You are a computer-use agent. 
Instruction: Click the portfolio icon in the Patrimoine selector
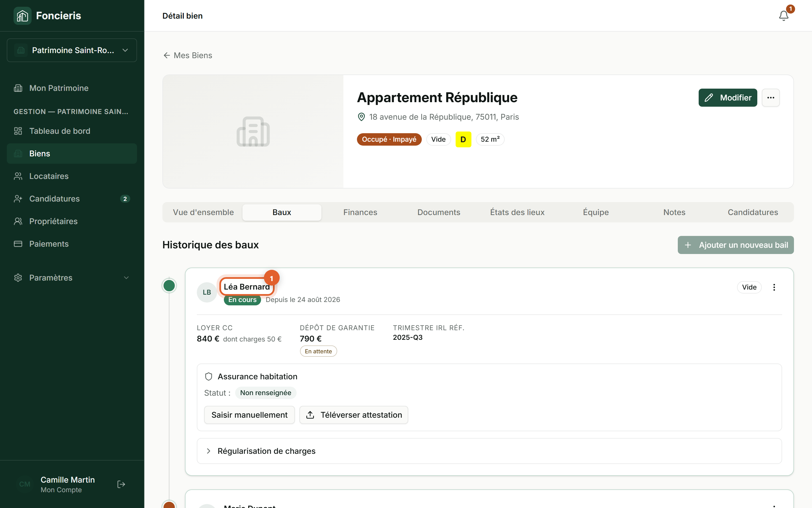coord(21,51)
